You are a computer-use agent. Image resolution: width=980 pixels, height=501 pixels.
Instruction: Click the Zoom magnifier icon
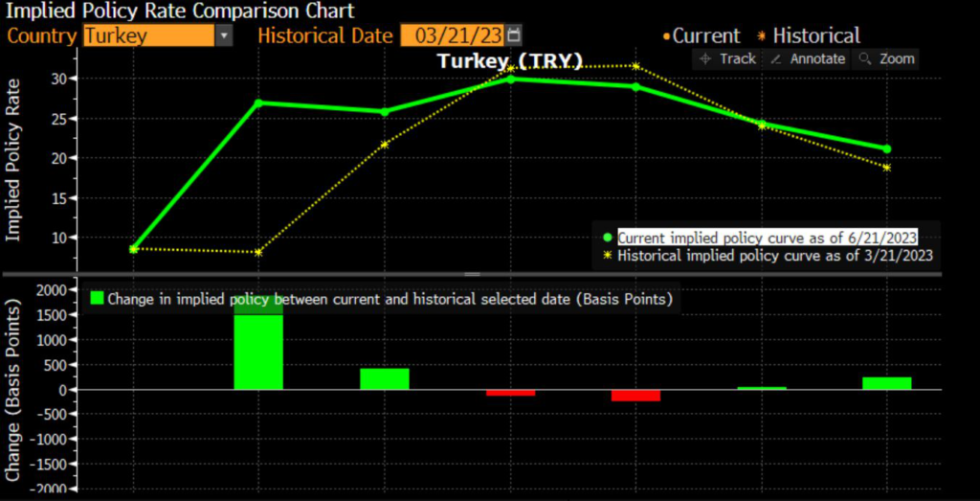(865, 59)
